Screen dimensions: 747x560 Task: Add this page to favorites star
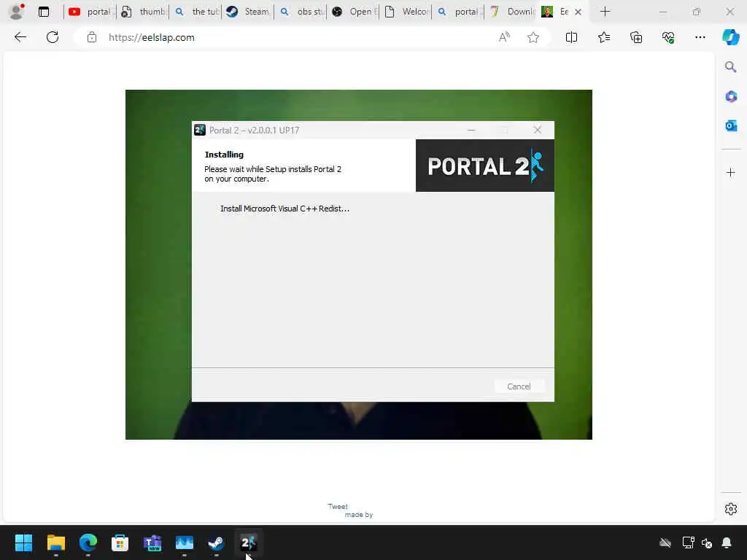[x=533, y=37]
